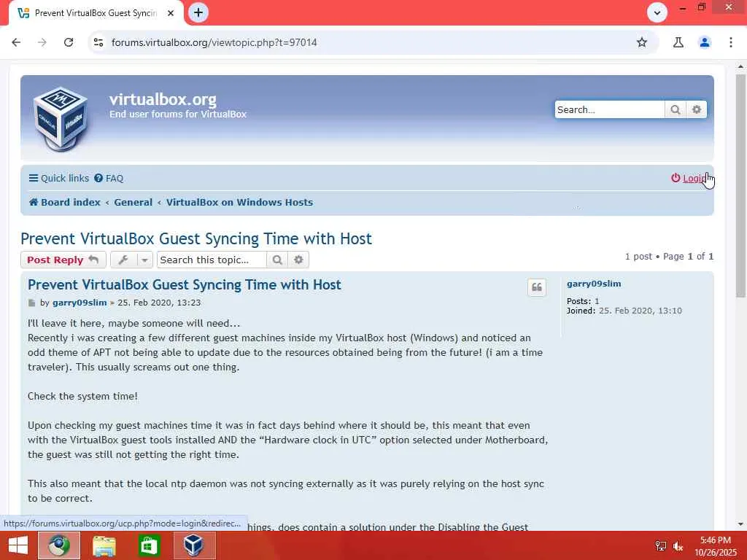
Task: Open advanced search gear in header
Action: pyautogui.click(x=697, y=109)
